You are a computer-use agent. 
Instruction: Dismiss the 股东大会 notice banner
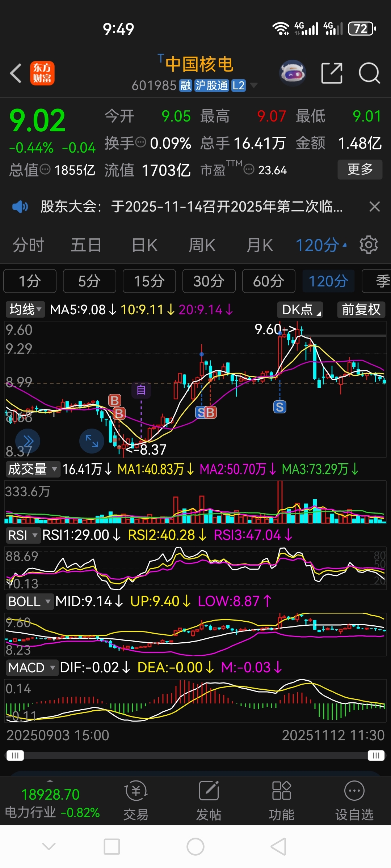tap(374, 207)
